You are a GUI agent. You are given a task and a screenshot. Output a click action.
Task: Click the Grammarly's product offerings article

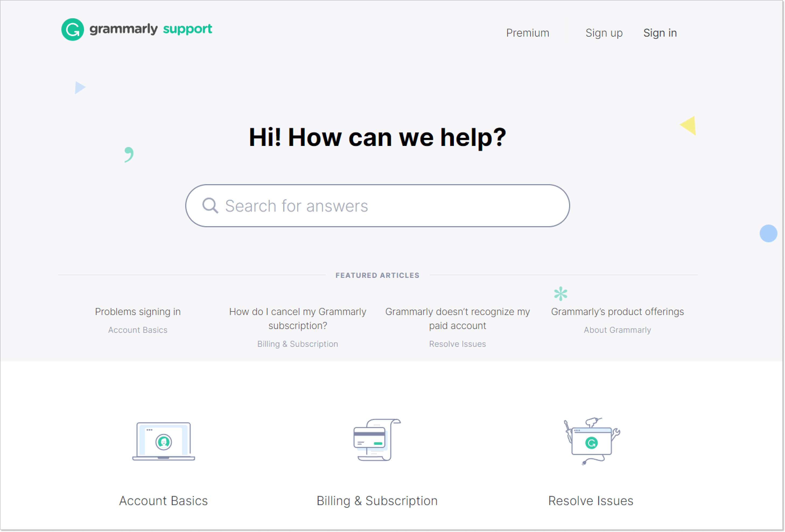(x=616, y=312)
